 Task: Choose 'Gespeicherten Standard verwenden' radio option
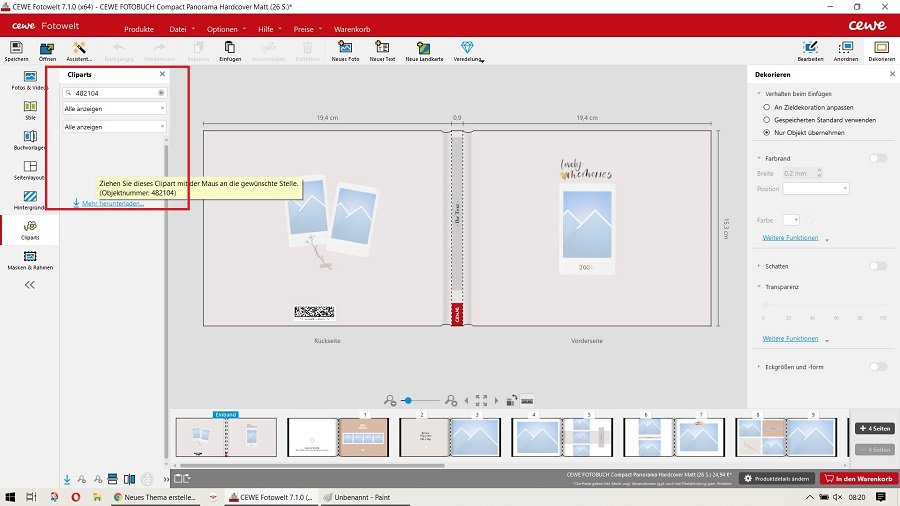coord(767,119)
